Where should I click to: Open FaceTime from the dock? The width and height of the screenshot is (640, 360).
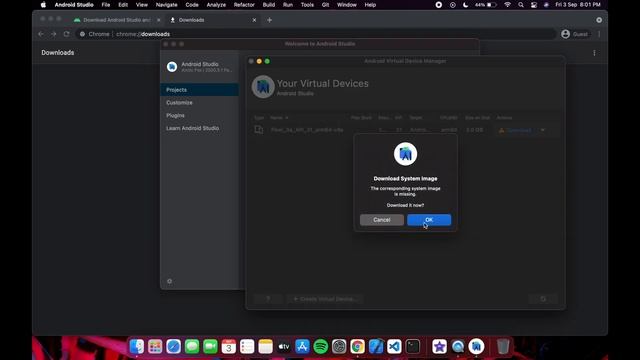click(210, 347)
